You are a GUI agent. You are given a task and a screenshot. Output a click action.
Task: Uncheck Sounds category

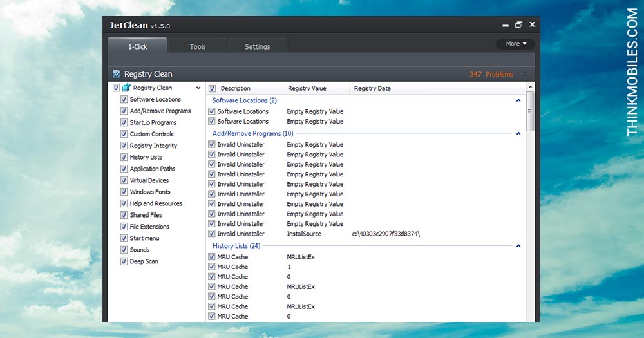(124, 250)
